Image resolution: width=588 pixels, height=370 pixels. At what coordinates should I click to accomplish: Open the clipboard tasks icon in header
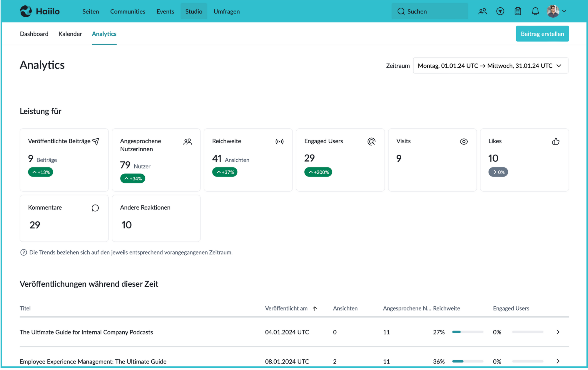pos(518,11)
